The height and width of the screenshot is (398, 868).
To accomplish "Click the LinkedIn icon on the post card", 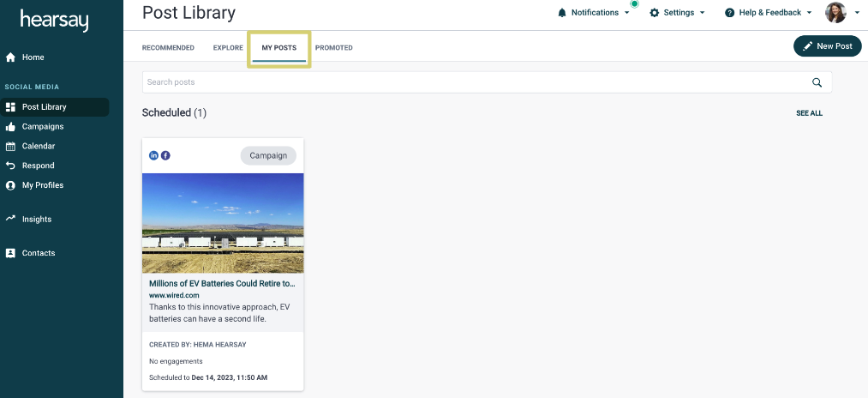I will pos(154,155).
